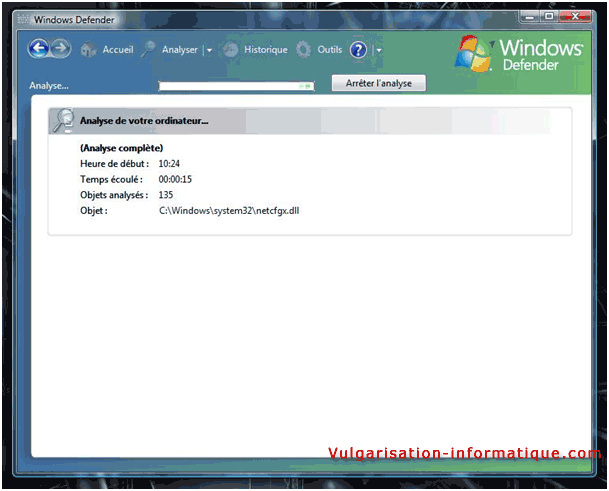Select the start time value 10:24

click(x=169, y=164)
